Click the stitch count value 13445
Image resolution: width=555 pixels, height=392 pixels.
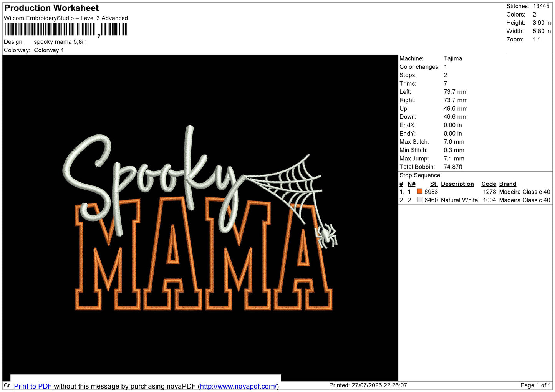click(541, 6)
